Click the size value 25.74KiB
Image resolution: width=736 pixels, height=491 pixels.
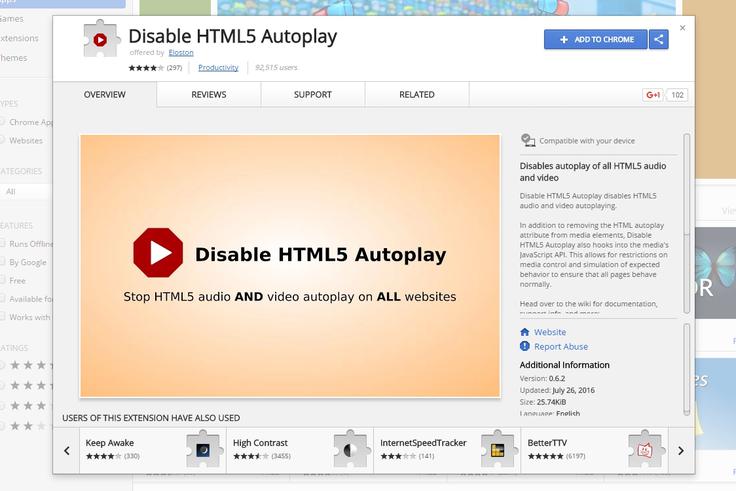pyautogui.click(x=551, y=402)
